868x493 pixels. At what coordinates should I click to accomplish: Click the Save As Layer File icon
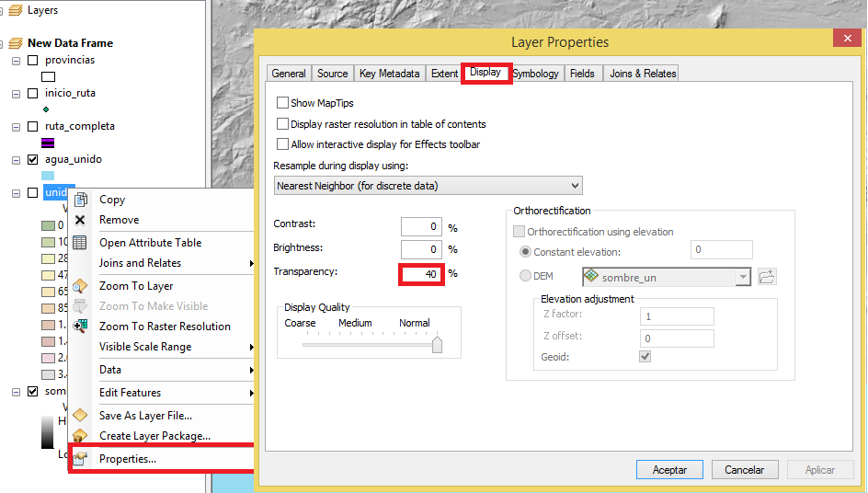point(80,415)
